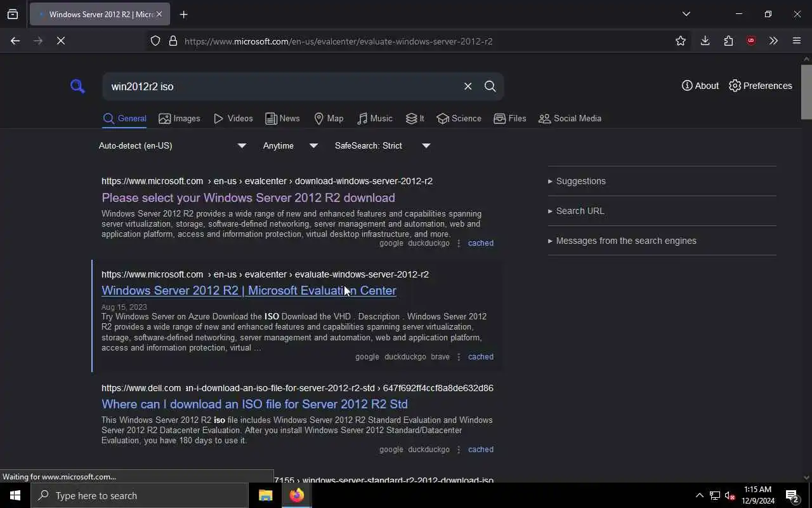
Task: Open Firefox hamburger application menu
Action: tap(797, 41)
